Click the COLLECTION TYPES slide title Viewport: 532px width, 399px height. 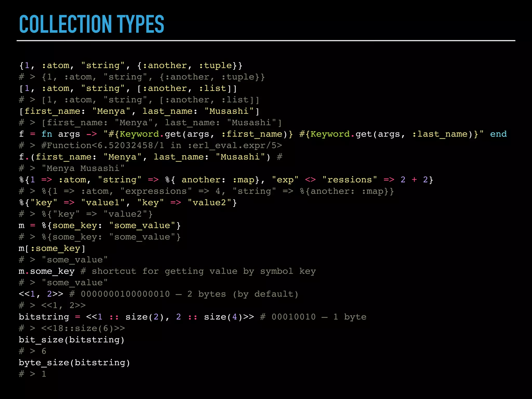(x=91, y=24)
